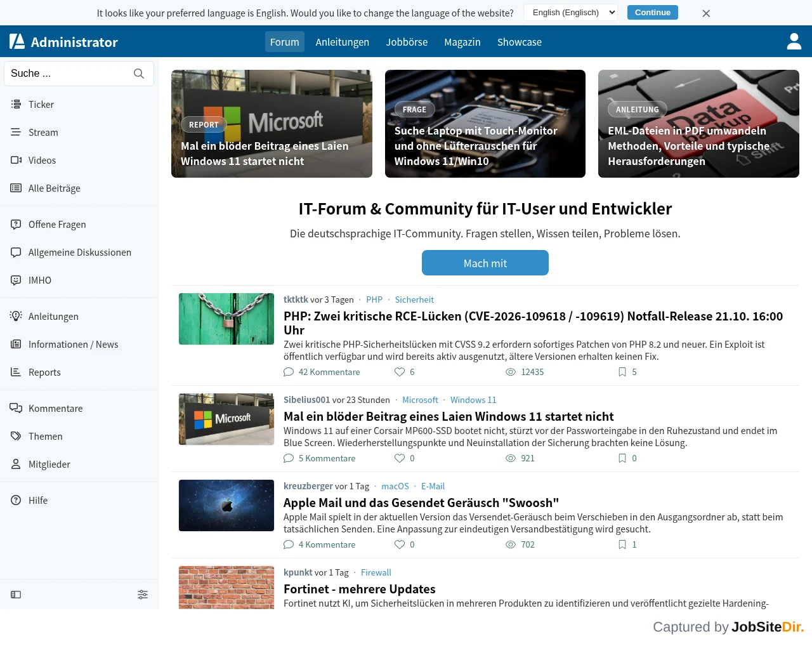
Task: Open Offene Fragen in the sidebar
Action: [x=79, y=224]
